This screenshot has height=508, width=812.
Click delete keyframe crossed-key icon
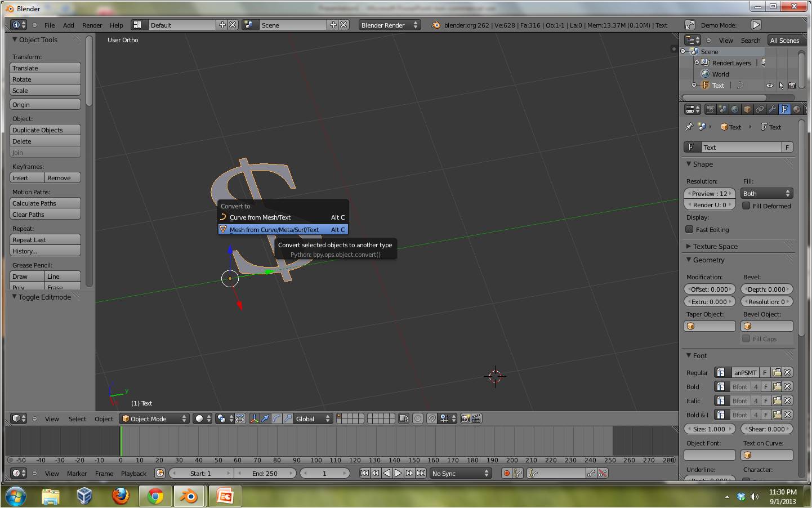(603, 473)
